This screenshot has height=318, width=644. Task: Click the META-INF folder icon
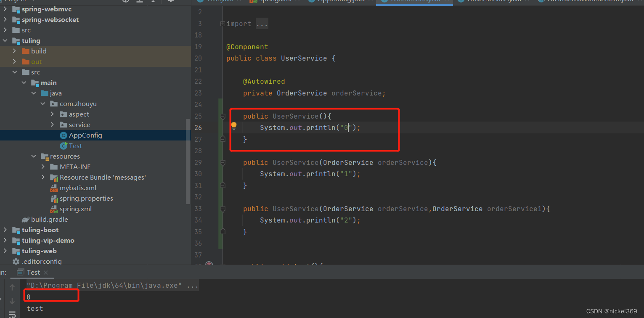[x=54, y=167]
